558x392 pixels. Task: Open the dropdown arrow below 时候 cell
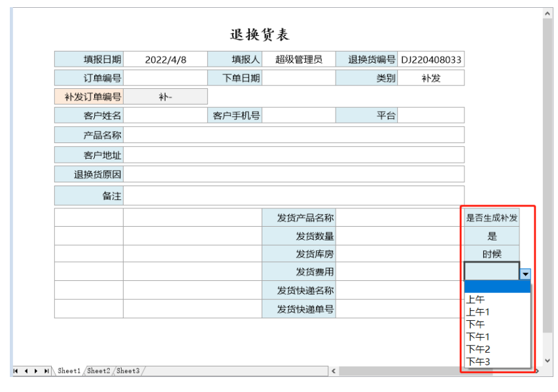(525, 274)
